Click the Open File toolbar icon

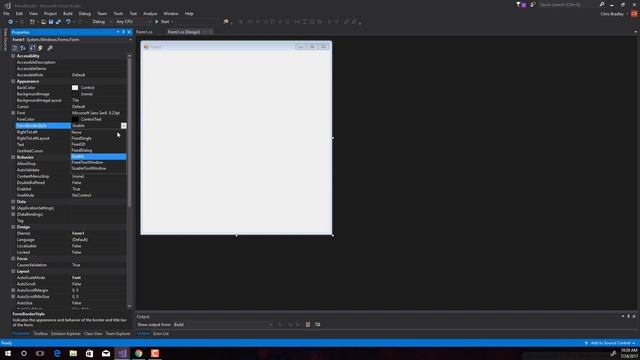click(x=43, y=22)
